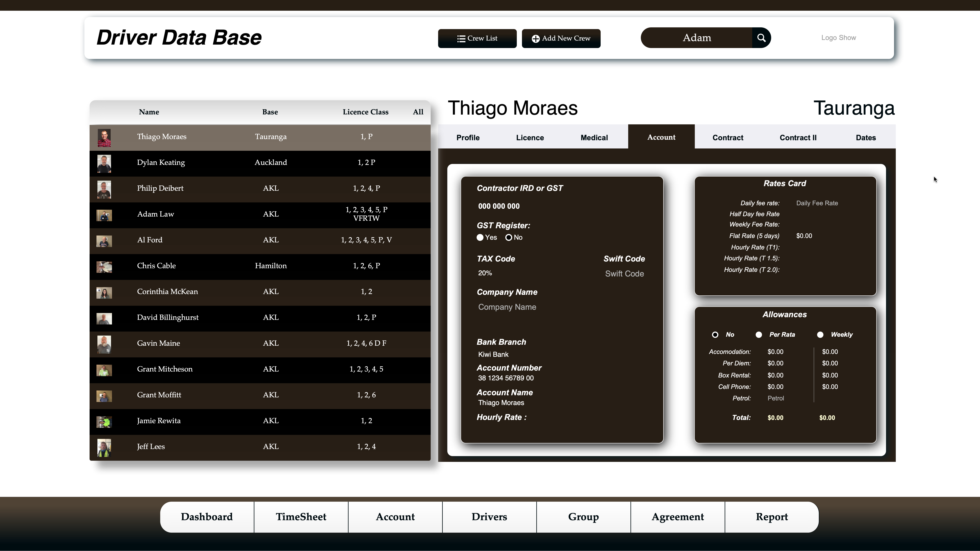The width and height of the screenshot is (980, 551).
Task: Click the TAX Code value 20%
Action: (x=485, y=273)
